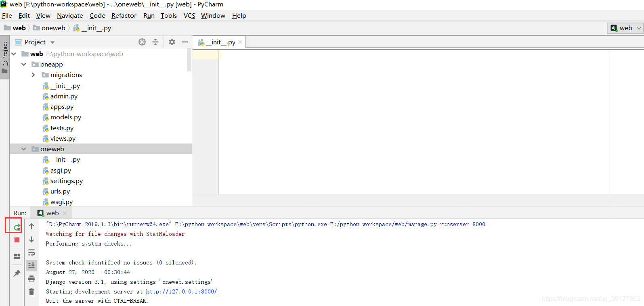
Task: Close the web run tab
Action: tap(65, 213)
